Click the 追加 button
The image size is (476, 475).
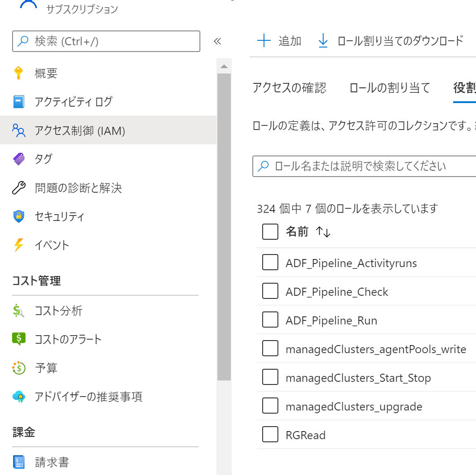point(279,41)
